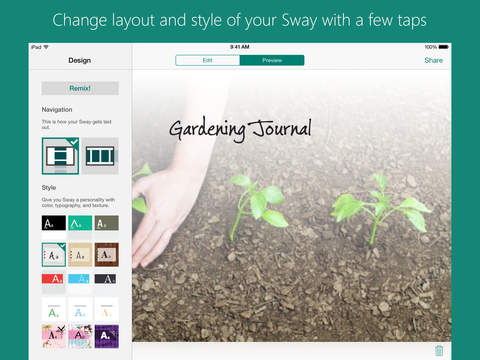Select the brown wood-framed style
Screen dimensions: 480x360
coord(106,255)
